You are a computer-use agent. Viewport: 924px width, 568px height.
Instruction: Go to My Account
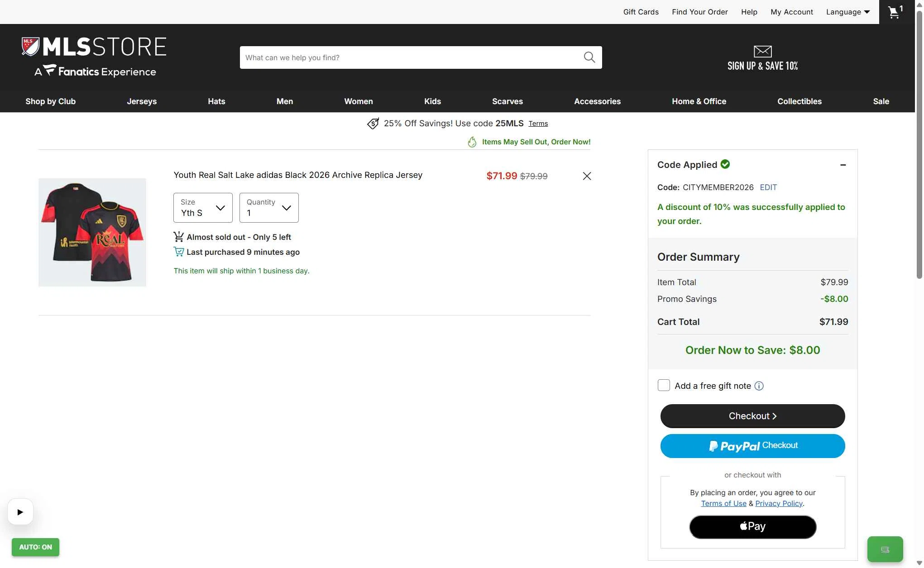(x=791, y=12)
